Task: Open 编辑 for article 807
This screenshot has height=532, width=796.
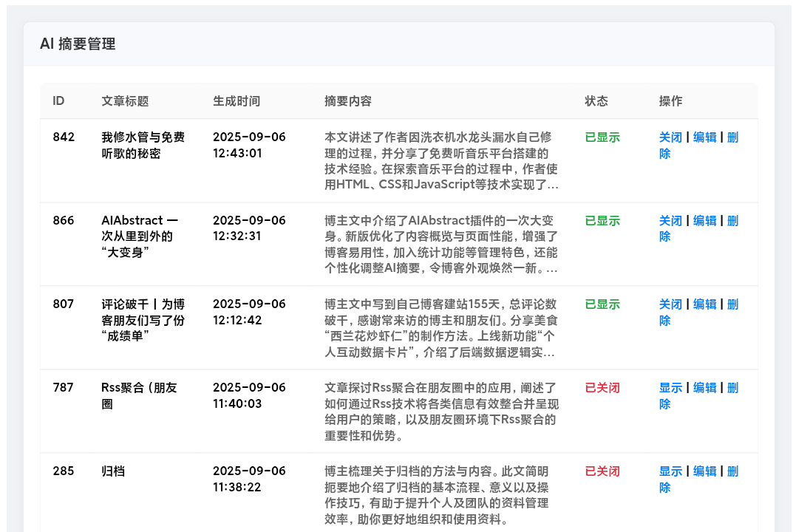Action: tap(704, 304)
